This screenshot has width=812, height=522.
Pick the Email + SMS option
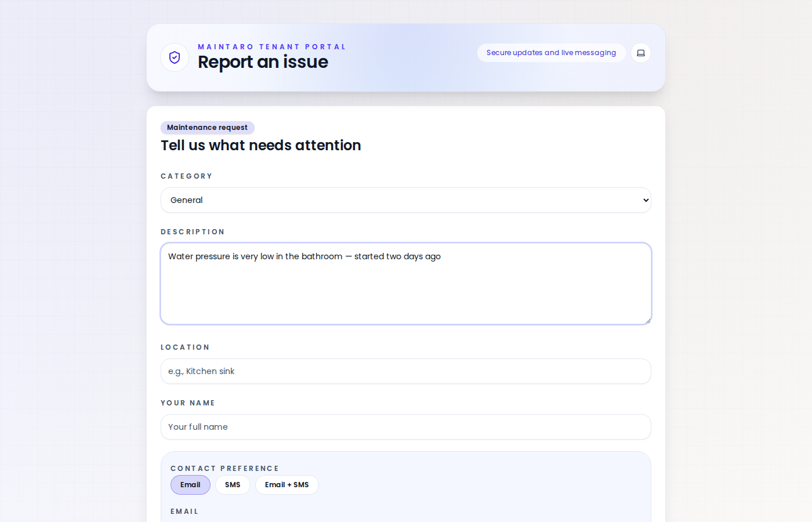287,485
